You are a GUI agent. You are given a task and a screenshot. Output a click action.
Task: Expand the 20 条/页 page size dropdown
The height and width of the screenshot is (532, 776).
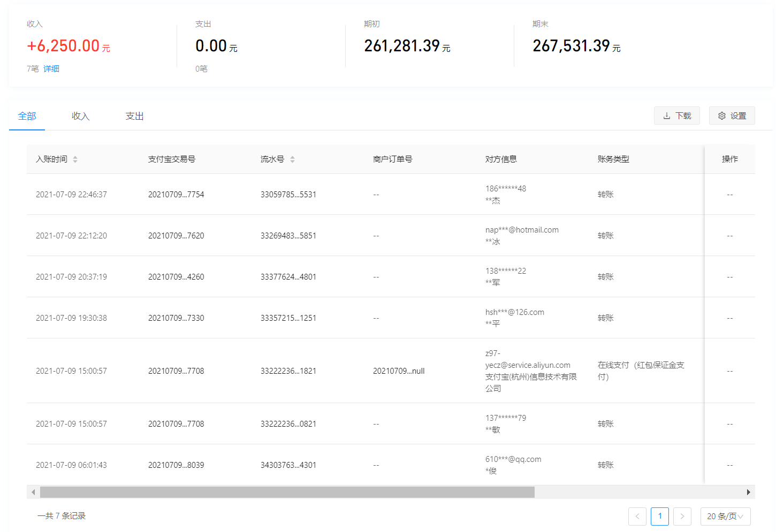pos(725,516)
